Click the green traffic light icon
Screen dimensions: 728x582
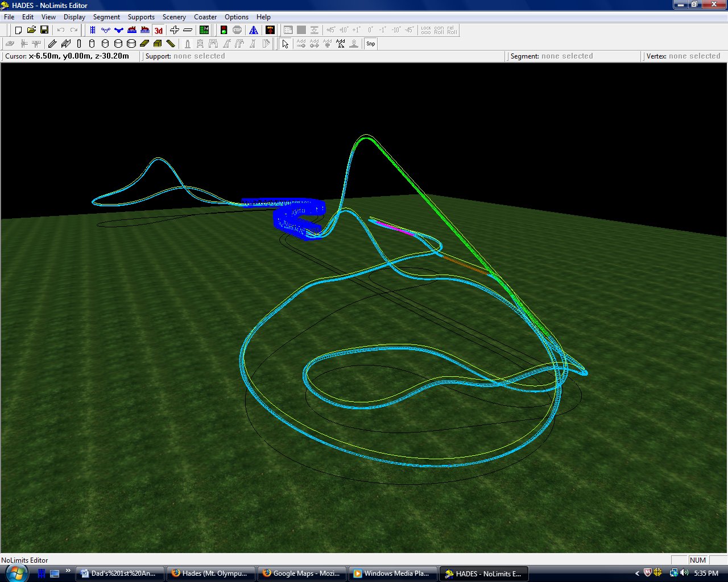(x=224, y=30)
